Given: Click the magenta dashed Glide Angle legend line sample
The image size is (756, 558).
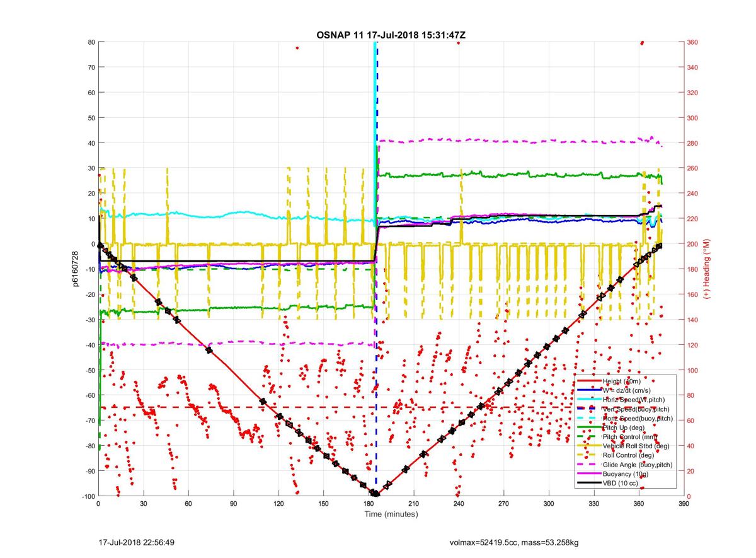Looking at the screenshot, I should coord(590,464).
